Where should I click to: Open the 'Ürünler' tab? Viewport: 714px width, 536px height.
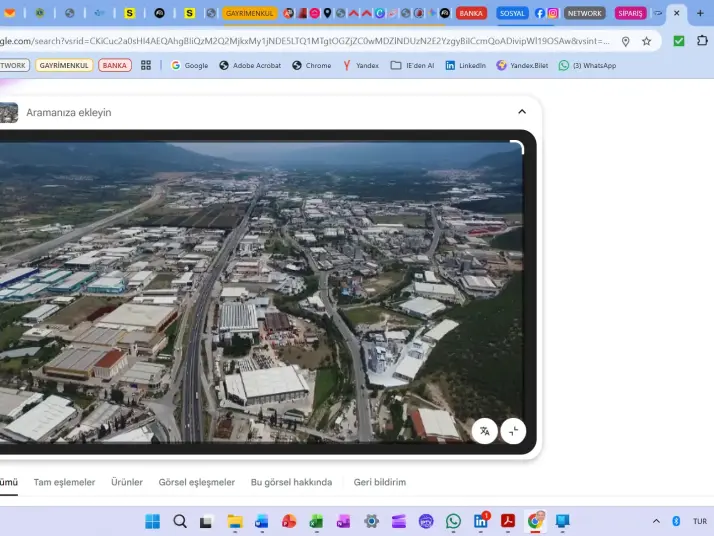(x=127, y=482)
